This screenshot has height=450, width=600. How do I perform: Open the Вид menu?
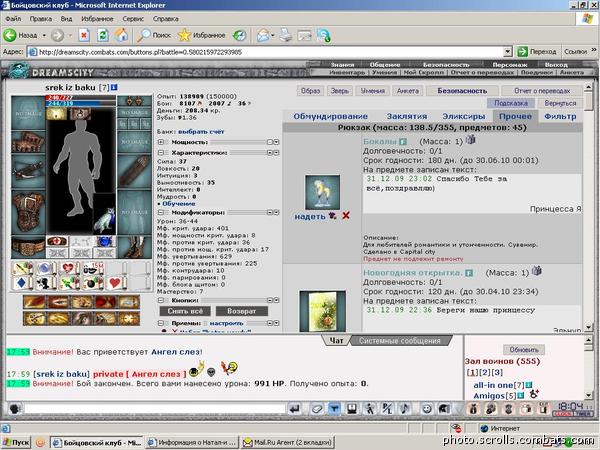click(66, 19)
